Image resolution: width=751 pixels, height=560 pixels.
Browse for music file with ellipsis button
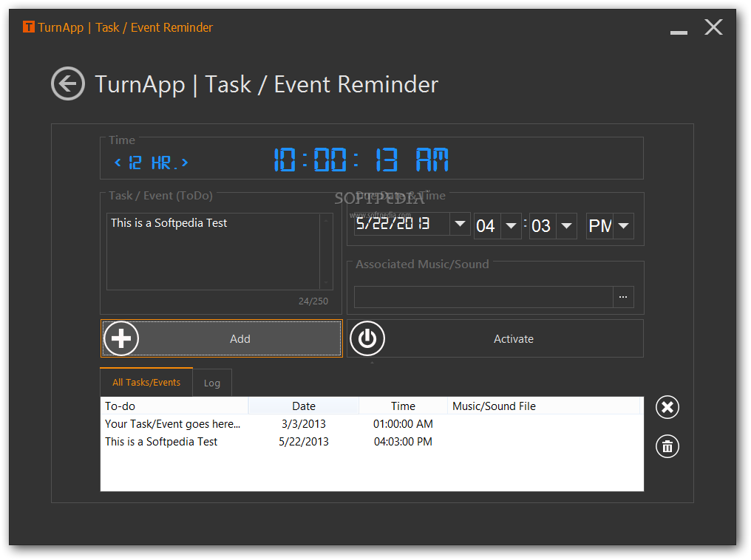(x=623, y=297)
